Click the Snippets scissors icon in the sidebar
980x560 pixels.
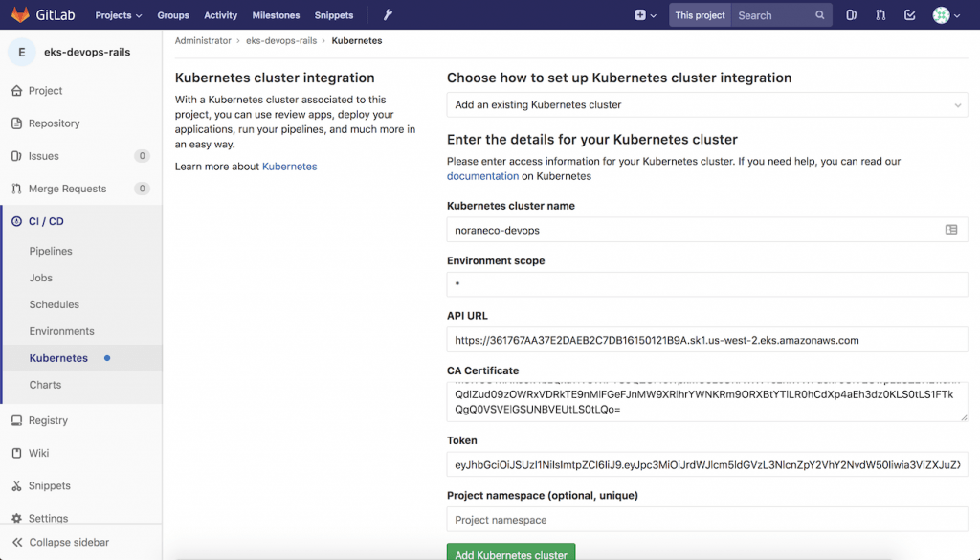point(17,485)
